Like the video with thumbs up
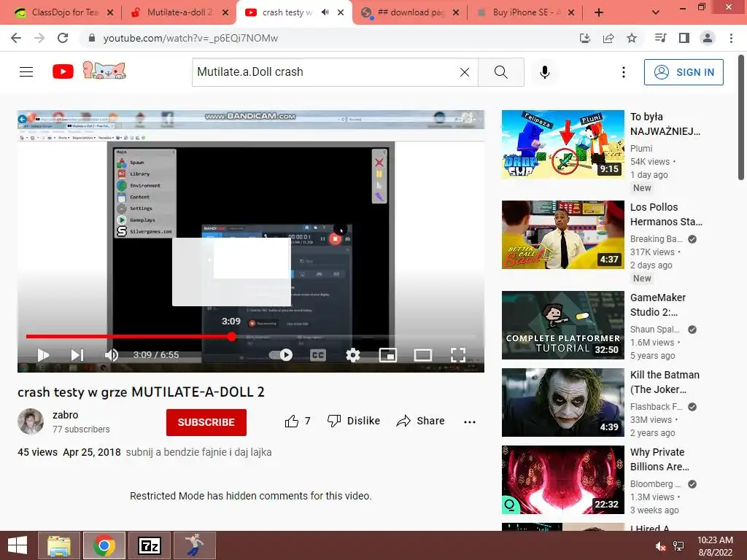Viewport: 747px width, 560px height. click(x=298, y=421)
